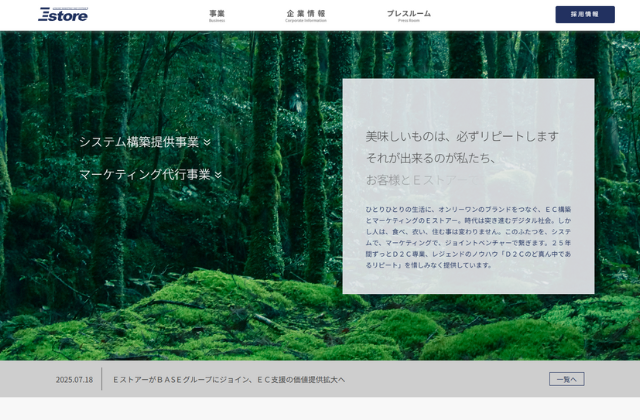Open the システム構築提供事業 link

(x=138, y=142)
